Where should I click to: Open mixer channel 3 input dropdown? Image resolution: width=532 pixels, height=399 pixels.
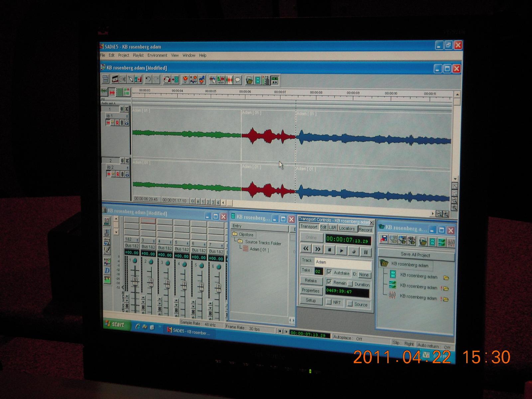pyautogui.click(x=154, y=241)
